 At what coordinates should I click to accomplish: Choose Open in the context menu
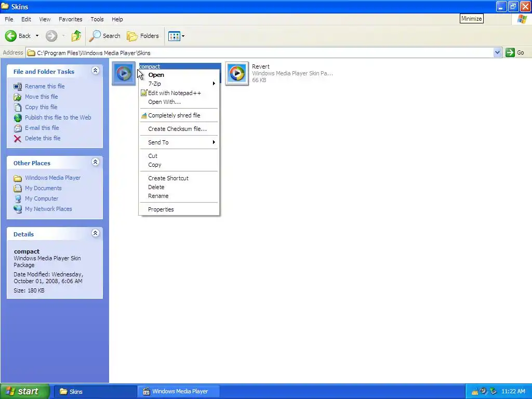pyautogui.click(x=179, y=75)
